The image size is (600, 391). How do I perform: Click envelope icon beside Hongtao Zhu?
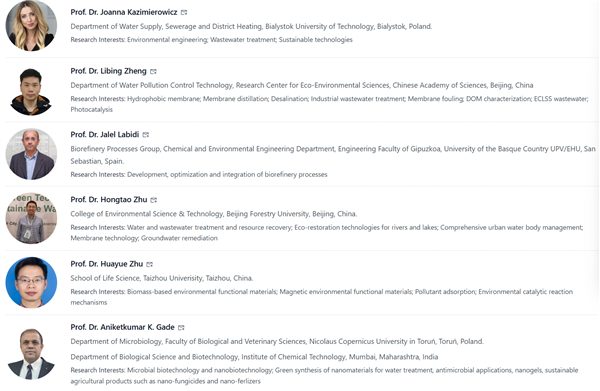point(154,200)
